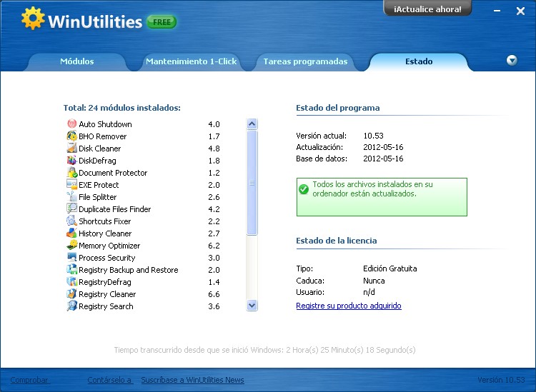Click the DiskDefrag icon

71,160
